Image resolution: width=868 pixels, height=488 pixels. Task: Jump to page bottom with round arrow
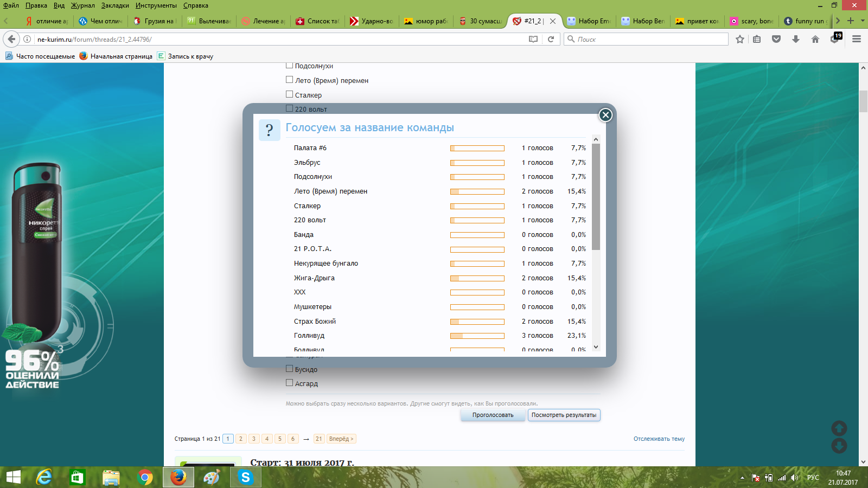(839, 446)
